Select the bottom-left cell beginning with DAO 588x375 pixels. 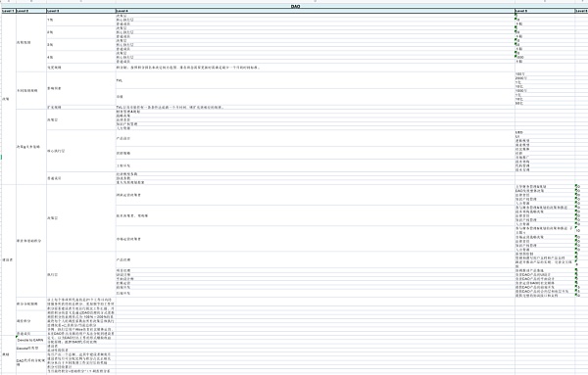31,362
